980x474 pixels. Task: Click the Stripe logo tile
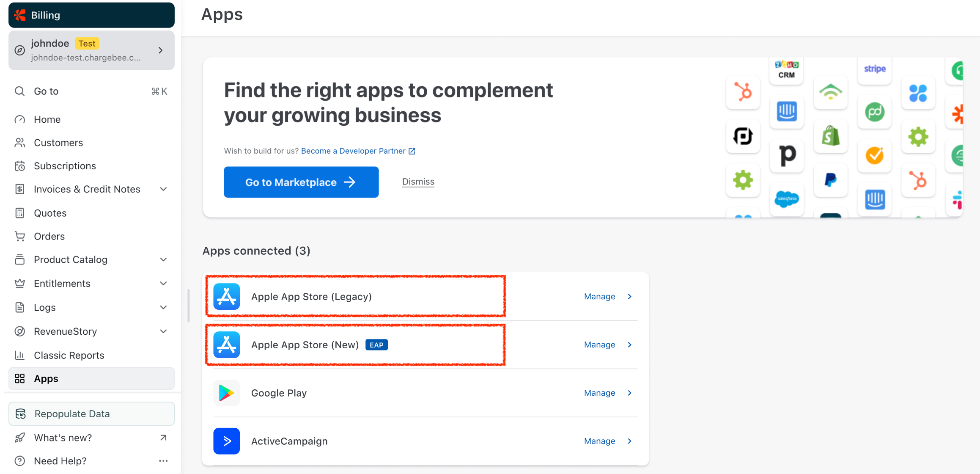tap(874, 69)
